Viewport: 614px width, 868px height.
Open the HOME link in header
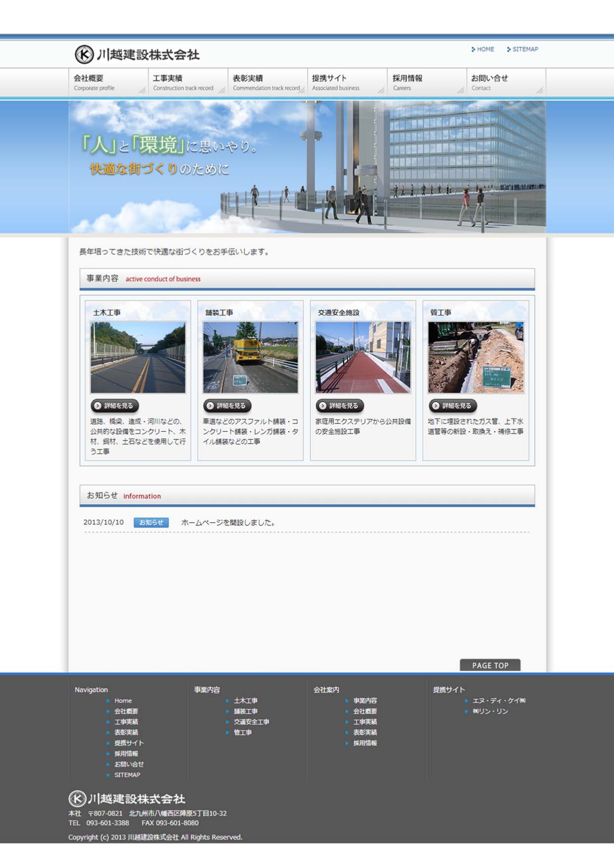point(484,49)
